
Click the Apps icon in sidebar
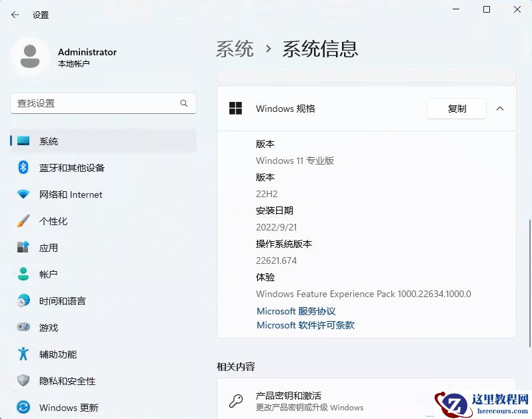[23, 247]
